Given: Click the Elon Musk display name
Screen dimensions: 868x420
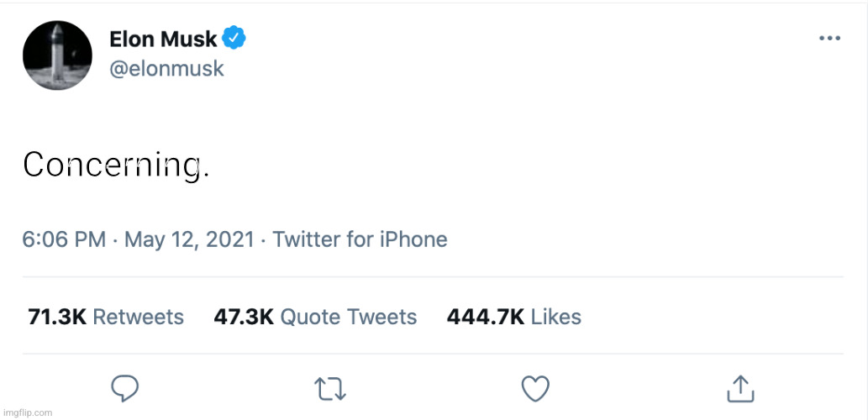Looking at the screenshot, I should [x=163, y=39].
